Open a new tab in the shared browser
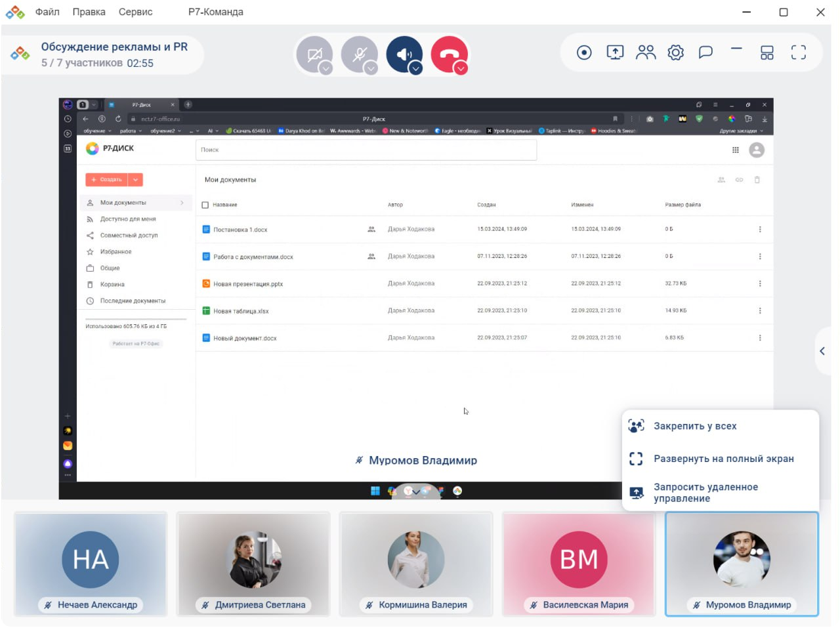Viewport: 840px width, 628px height. (188, 104)
